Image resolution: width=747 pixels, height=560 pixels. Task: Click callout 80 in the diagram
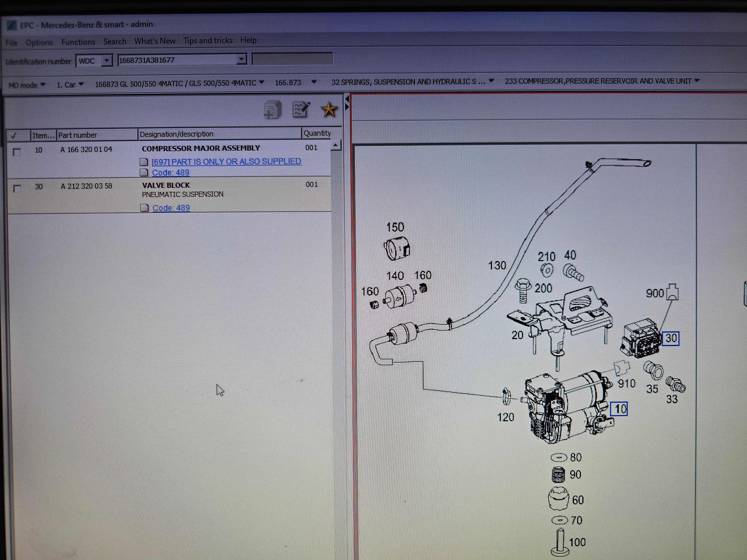576,457
